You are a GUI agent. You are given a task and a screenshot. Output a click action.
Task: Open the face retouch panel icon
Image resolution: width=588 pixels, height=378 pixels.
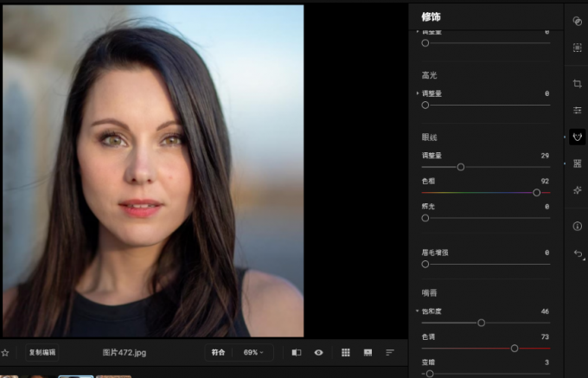(578, 137)
